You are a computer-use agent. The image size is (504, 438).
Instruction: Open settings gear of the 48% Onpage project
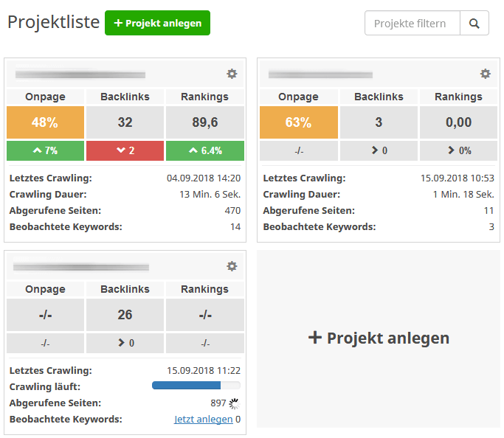(232, 74)
